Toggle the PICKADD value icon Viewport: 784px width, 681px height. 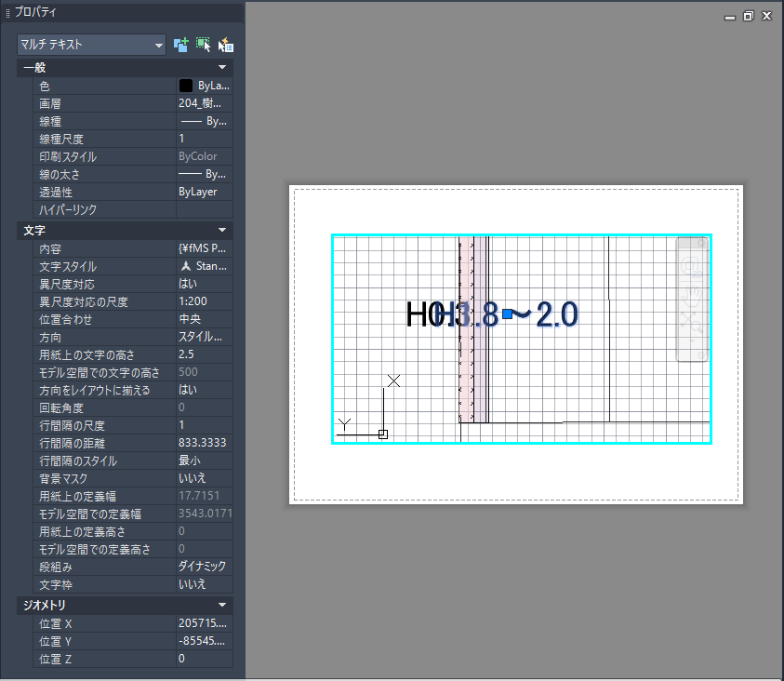[x=181, y=44]
